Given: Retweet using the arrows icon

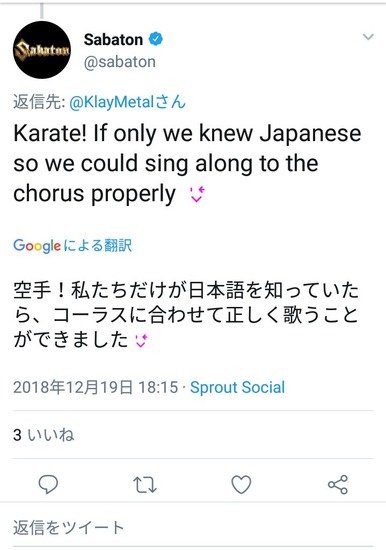Looking at the screenshot, I should 145,484.
